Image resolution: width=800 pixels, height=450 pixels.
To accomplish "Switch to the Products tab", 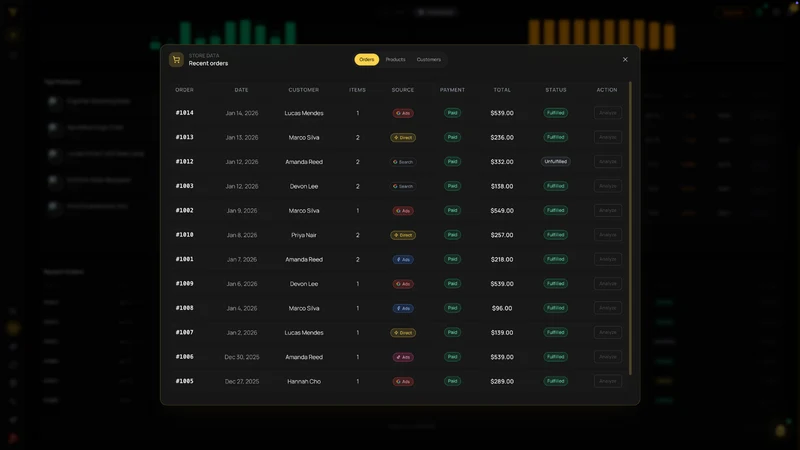I will [395, 60].
